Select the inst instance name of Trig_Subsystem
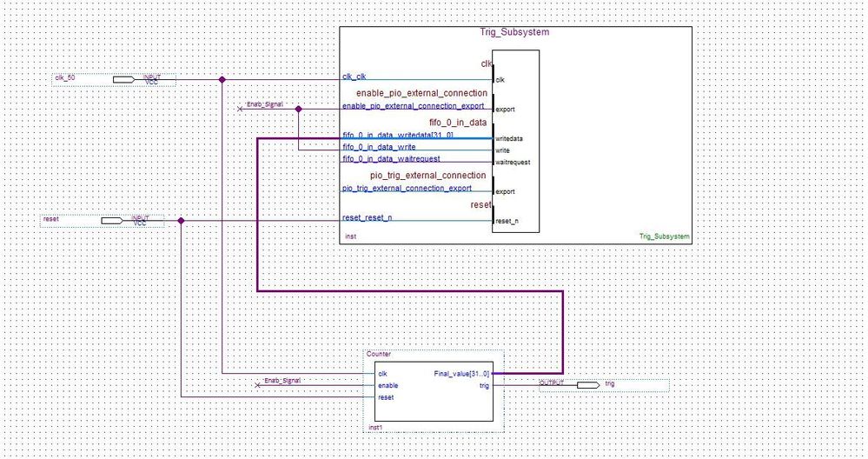The height and width of the screenshot is (459, 868). [x=350, y=236]
